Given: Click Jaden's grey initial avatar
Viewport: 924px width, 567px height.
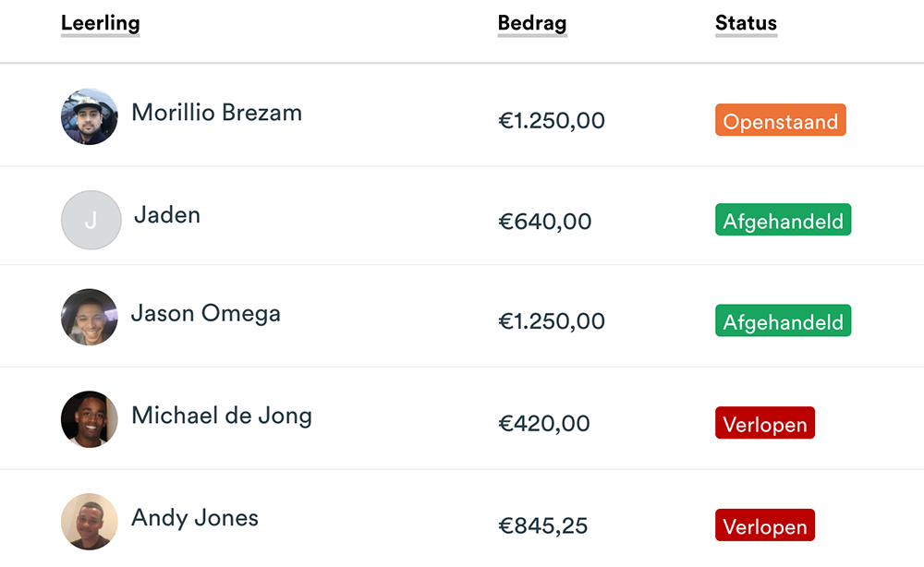Looking at the screenshot, I should point(91,220).
